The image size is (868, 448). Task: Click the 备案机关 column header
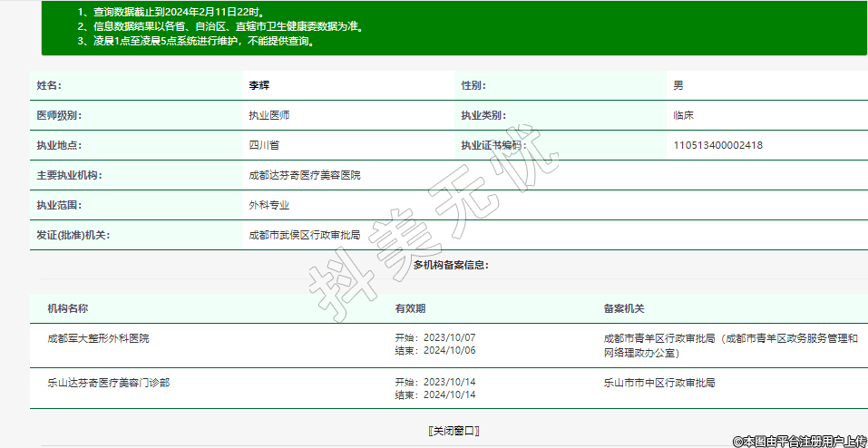(624, 308)
